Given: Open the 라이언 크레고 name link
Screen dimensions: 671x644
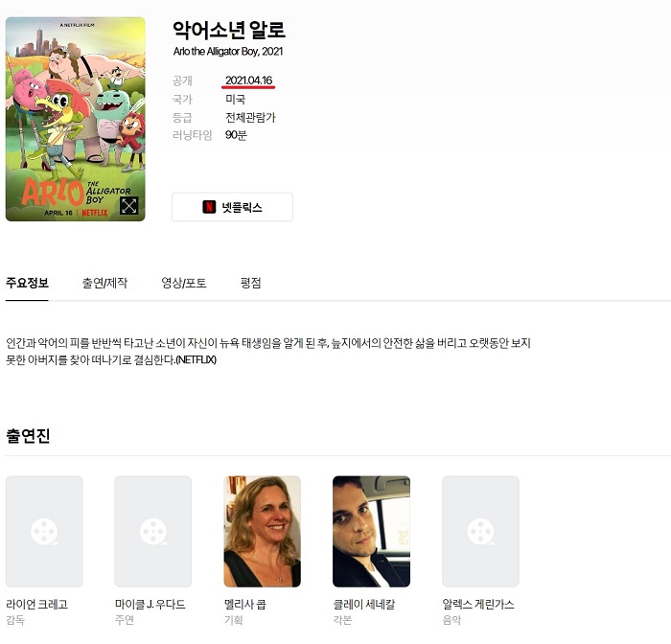Looking at the screenshot, I should pyautogui.click(x=36, y=604).
